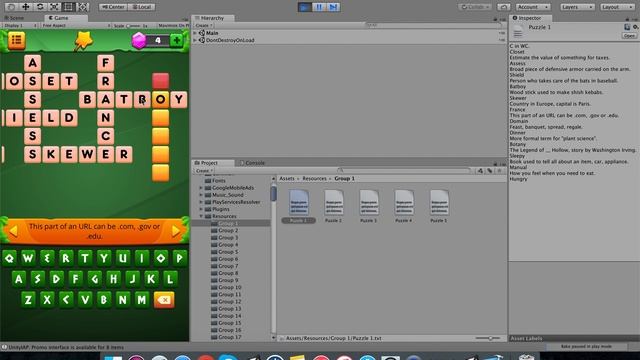Click Assets in the breadcrumb path
Image resolution: width=640 pixels, height=360 pixels.
tap(287, 179)
